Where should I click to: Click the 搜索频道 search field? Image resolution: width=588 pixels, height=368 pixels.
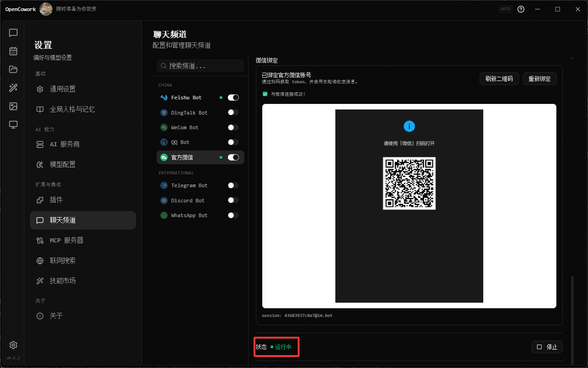200,66
